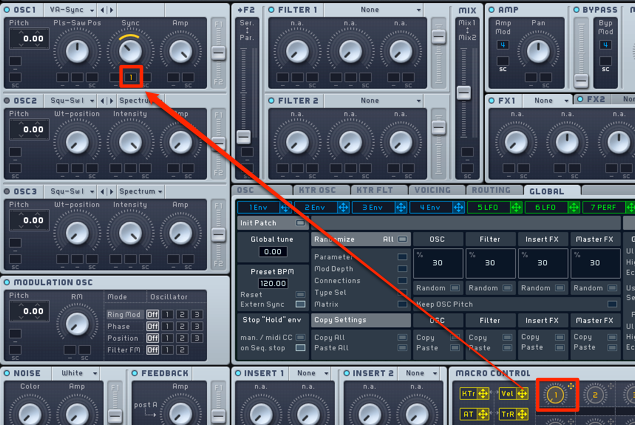The image size is (635, 425).
Task: Open OSC3 Spectrum mode dropdown
Action: coord(141,191)
